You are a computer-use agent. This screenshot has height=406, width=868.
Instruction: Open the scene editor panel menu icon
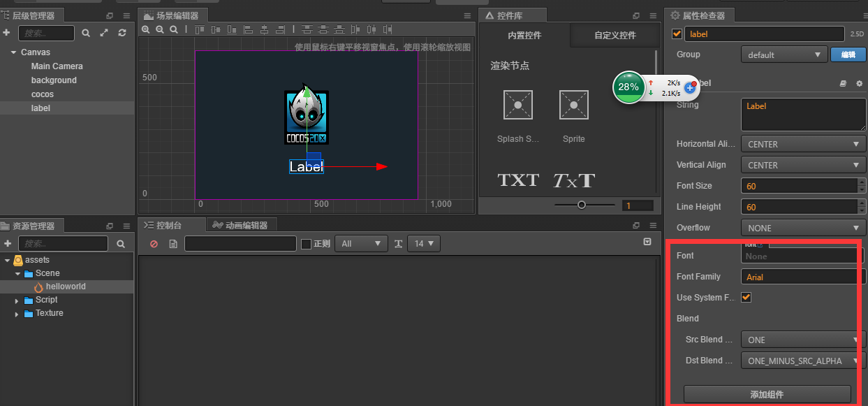(467, 15)
